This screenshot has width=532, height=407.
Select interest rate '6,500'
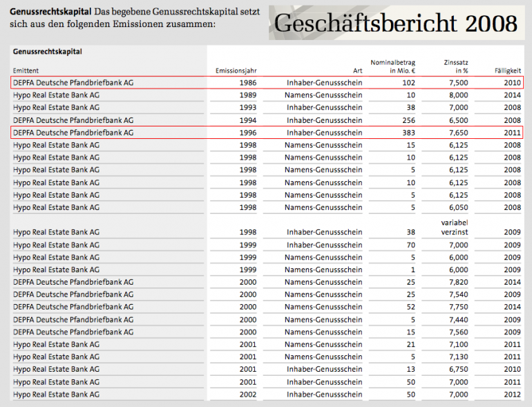(x=459, y=120)
